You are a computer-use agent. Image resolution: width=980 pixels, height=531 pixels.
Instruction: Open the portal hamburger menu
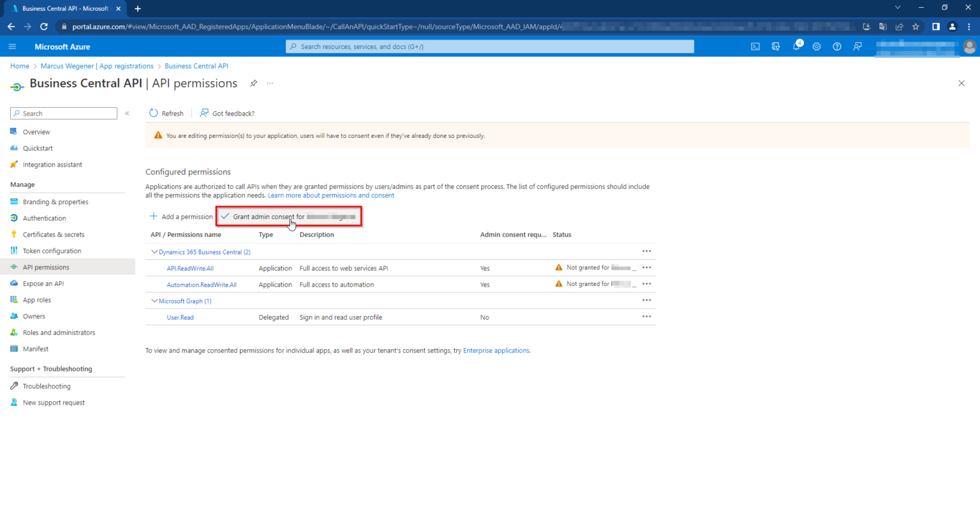(x=11, y=46)
